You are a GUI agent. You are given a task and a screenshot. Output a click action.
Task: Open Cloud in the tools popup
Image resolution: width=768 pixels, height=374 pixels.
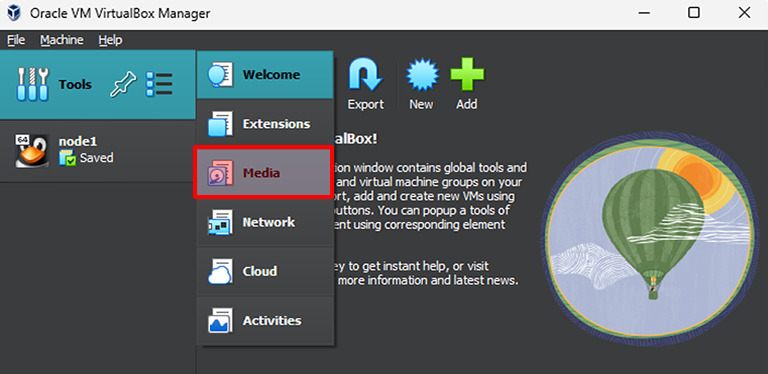[x=265, y=271]
